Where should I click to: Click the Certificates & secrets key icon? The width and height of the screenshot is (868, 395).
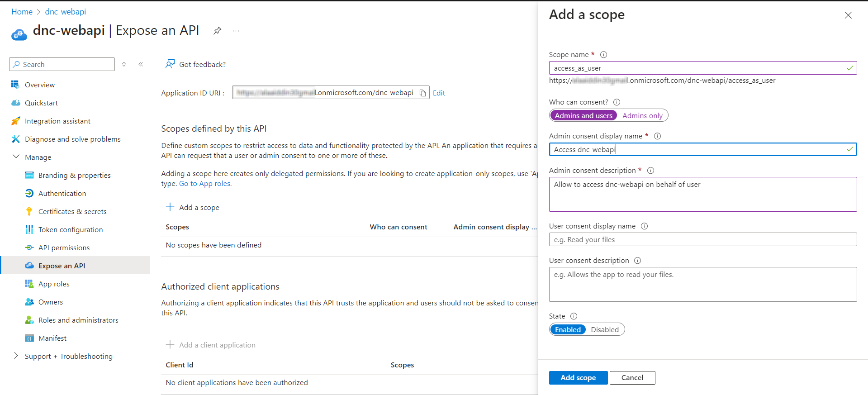pos(29,211)
